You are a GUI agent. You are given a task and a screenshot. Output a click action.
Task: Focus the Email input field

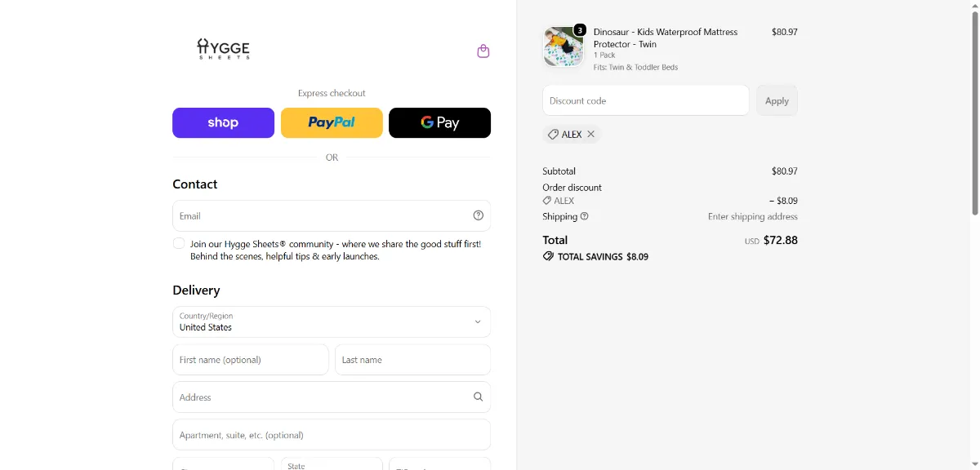point(332,215)
